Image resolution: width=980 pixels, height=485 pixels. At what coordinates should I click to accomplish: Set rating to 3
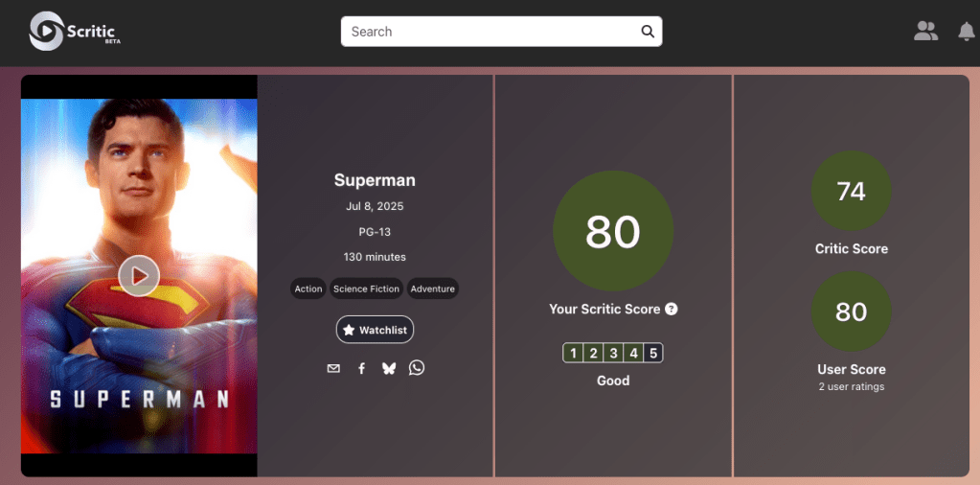613,353
